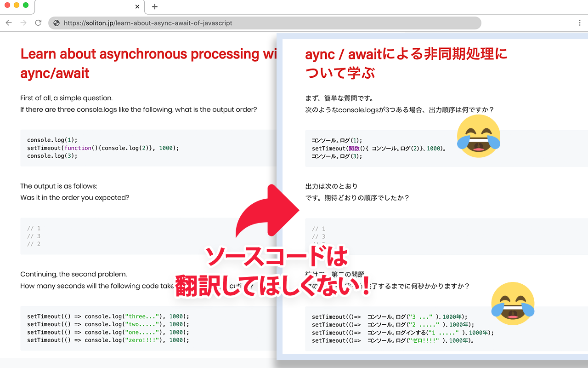Click the comment '// 2' in English code block
This screenshot has height=368, width=588.
tap(34, 244)
